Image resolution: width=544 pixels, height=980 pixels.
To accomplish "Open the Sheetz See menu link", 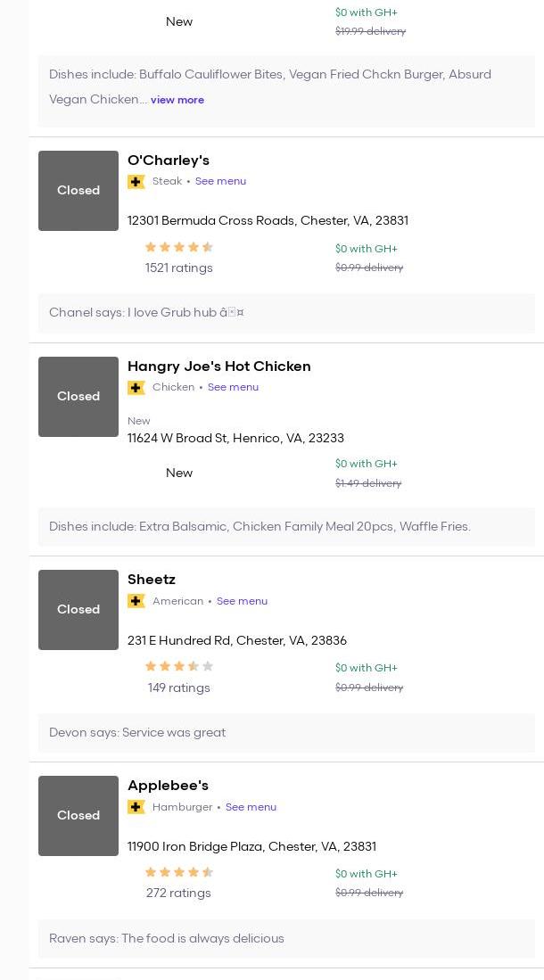I will (x=242, y=601).
